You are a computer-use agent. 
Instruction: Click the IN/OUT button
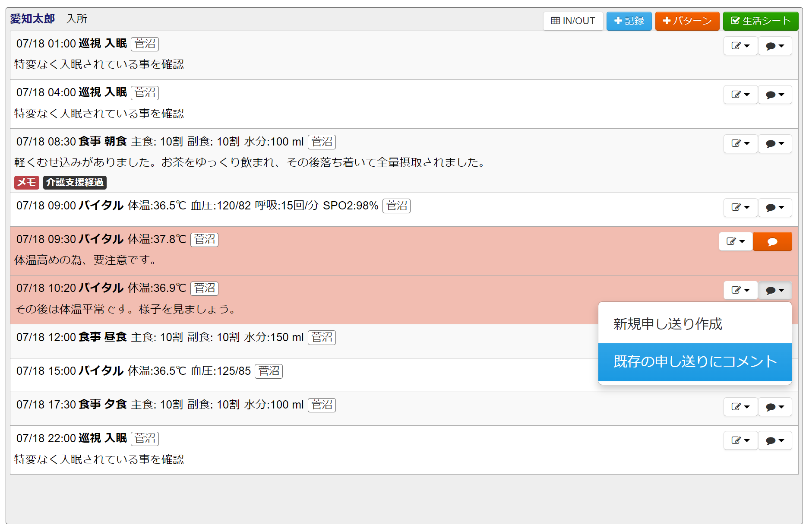tap(573, 21)
